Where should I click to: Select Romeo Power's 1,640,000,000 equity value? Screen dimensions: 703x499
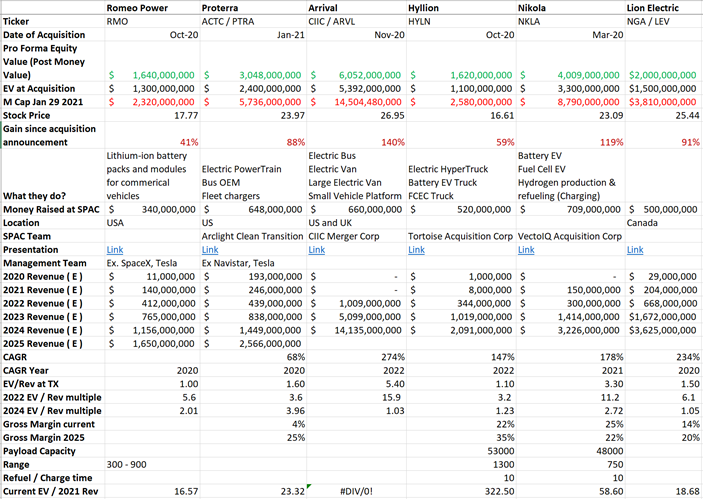[152, 75]
